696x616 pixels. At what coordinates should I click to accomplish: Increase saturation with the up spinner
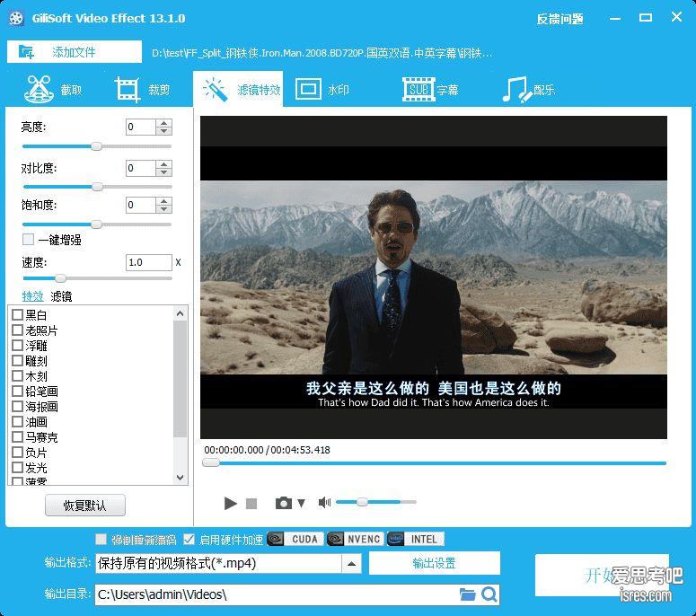[x=164, y=201]
